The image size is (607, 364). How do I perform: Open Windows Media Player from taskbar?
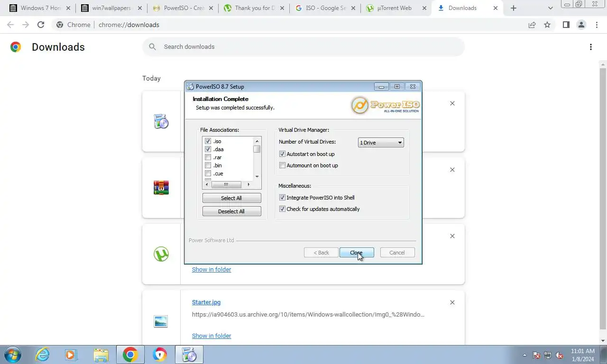coord(71,355)
